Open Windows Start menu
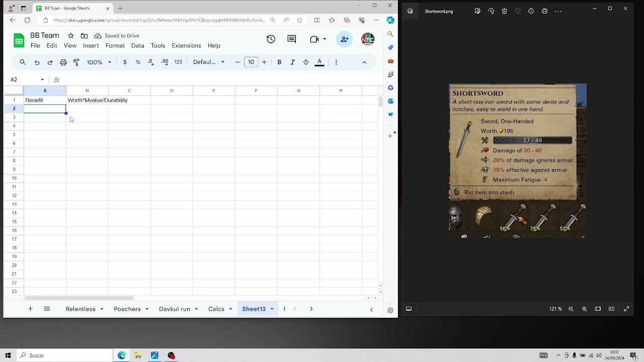The image size is (644, 362). (8, 355)
